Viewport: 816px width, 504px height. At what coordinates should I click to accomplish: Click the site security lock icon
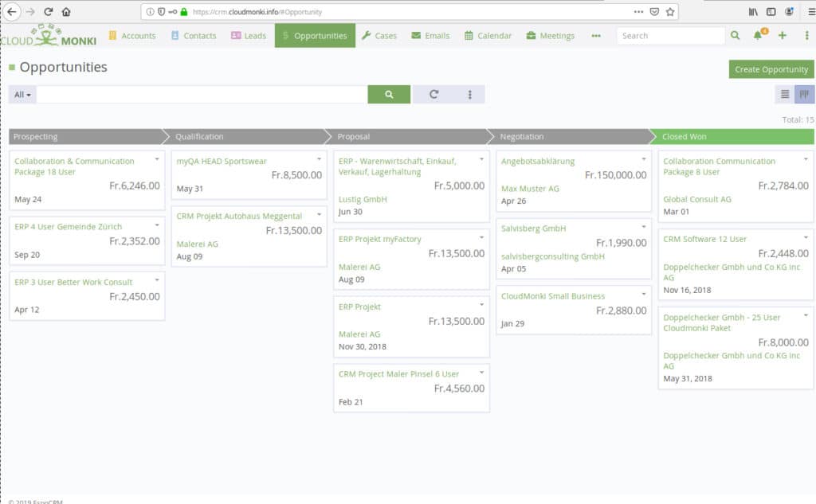184,11
